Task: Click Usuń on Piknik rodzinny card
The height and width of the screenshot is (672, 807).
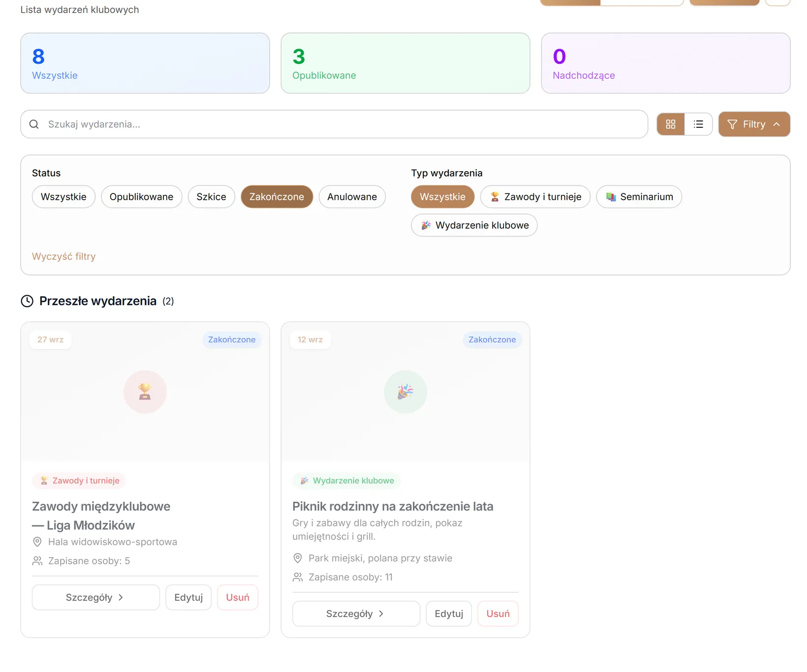Action: [498, 613]
